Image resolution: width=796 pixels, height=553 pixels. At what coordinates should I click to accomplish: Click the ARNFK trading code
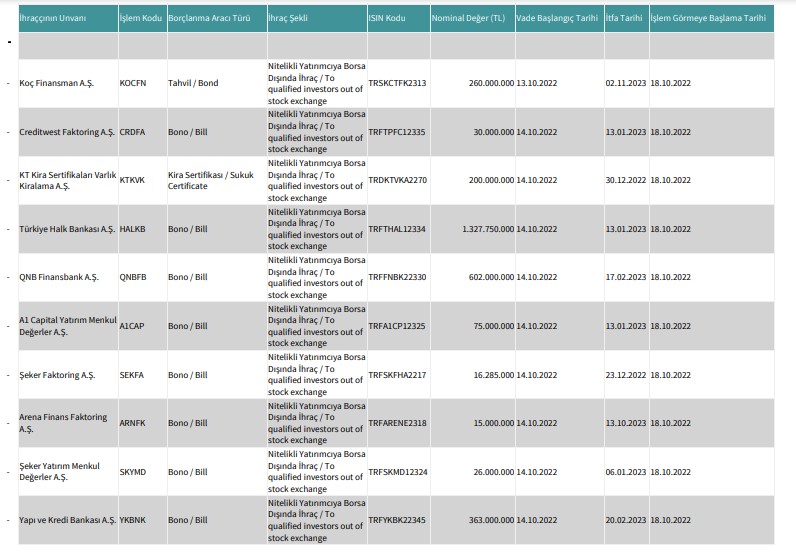(132, 423)
